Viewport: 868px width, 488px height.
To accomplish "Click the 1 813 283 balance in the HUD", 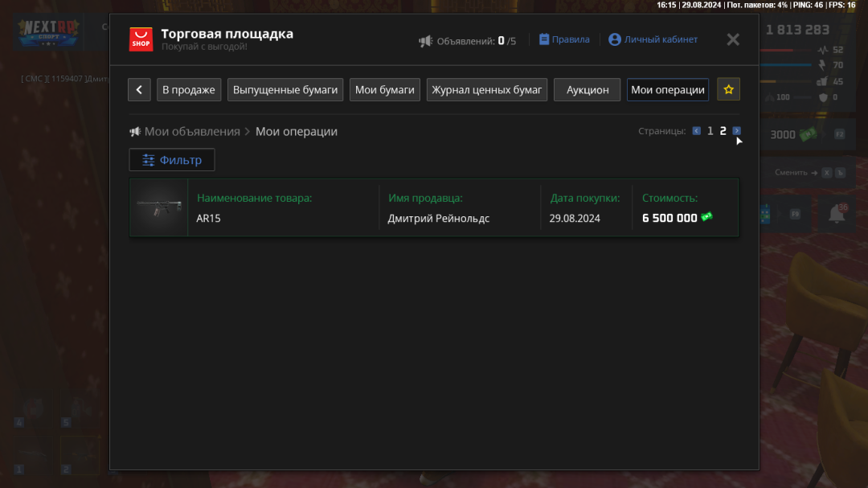I will point(797,30).
